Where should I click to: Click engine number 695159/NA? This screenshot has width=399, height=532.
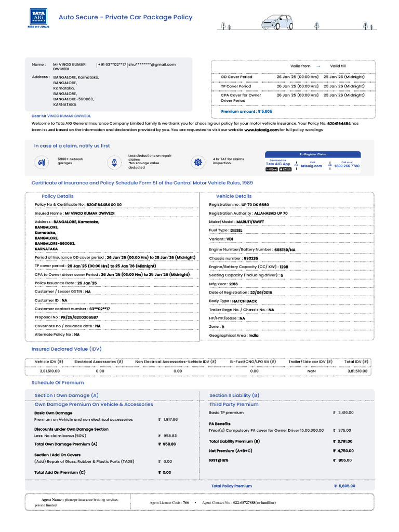pyautogui.click(x=285, y=249)
